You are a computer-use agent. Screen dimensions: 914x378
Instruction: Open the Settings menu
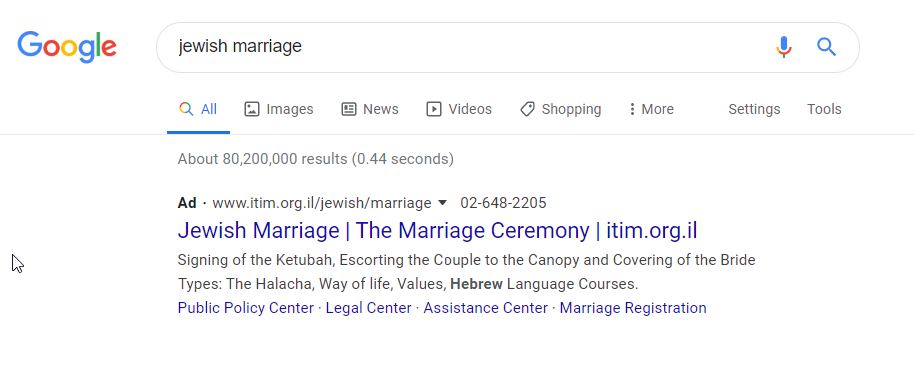[x=754, y=109]
